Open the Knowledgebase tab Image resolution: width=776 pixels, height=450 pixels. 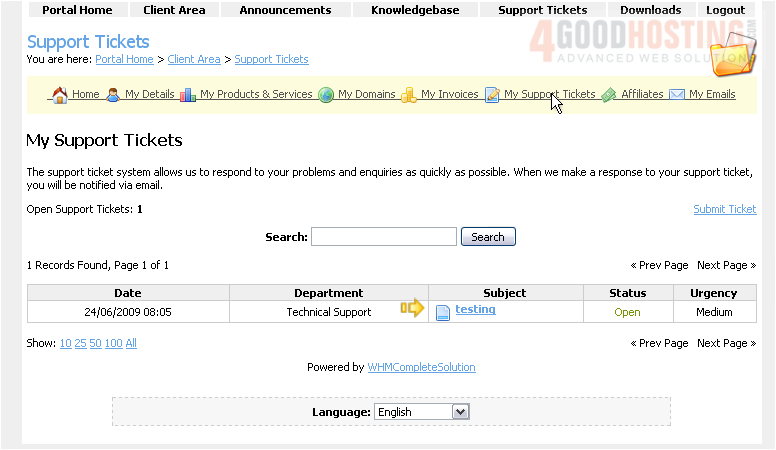[x=415, y=10]
